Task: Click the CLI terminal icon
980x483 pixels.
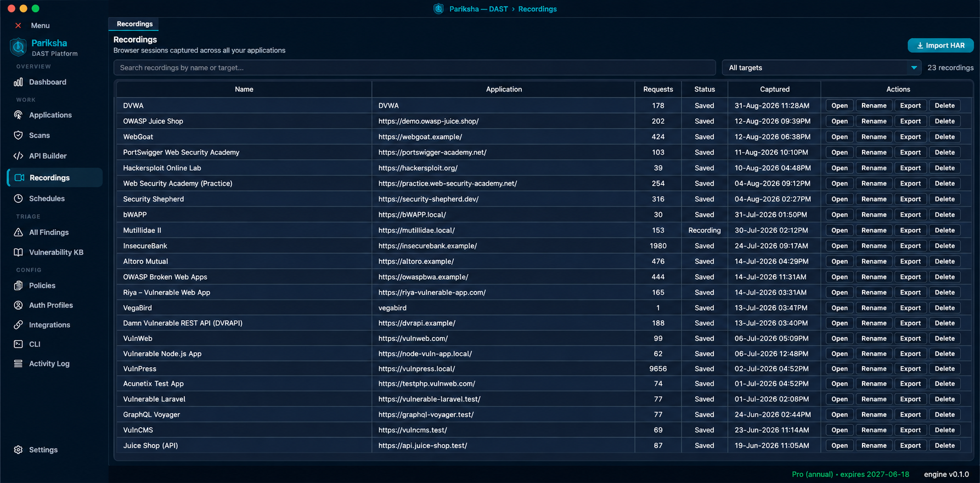Action: point(18,344)
